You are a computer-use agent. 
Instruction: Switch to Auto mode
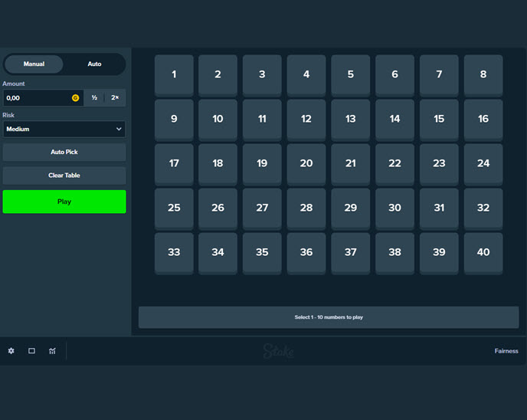pyautogui.click(x=94, y=64)
